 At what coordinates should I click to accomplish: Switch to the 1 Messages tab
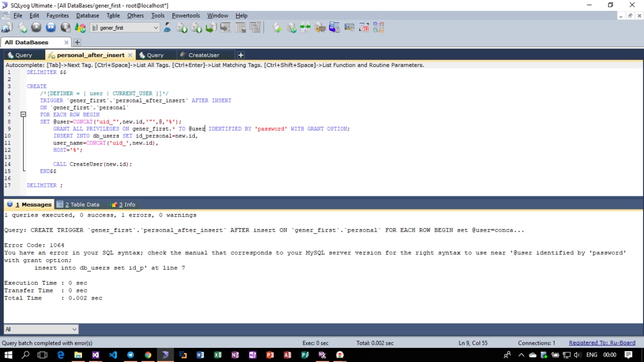29,204
